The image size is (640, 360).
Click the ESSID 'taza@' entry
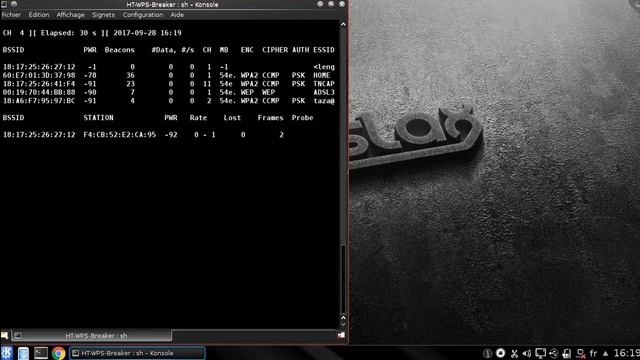tap(324, 101)
